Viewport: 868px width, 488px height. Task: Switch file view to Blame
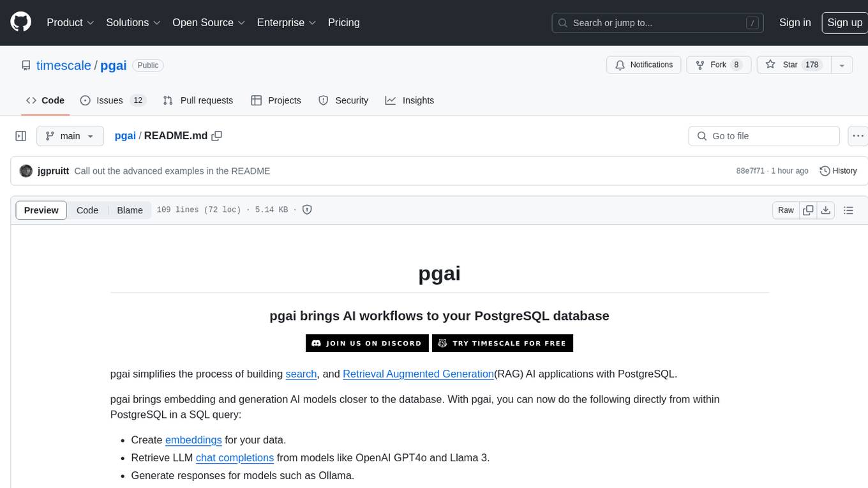130,210
